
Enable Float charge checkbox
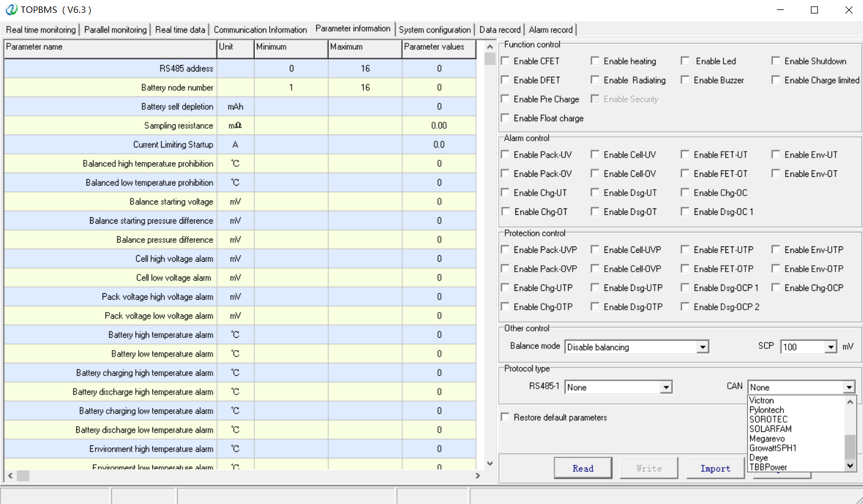505,118
